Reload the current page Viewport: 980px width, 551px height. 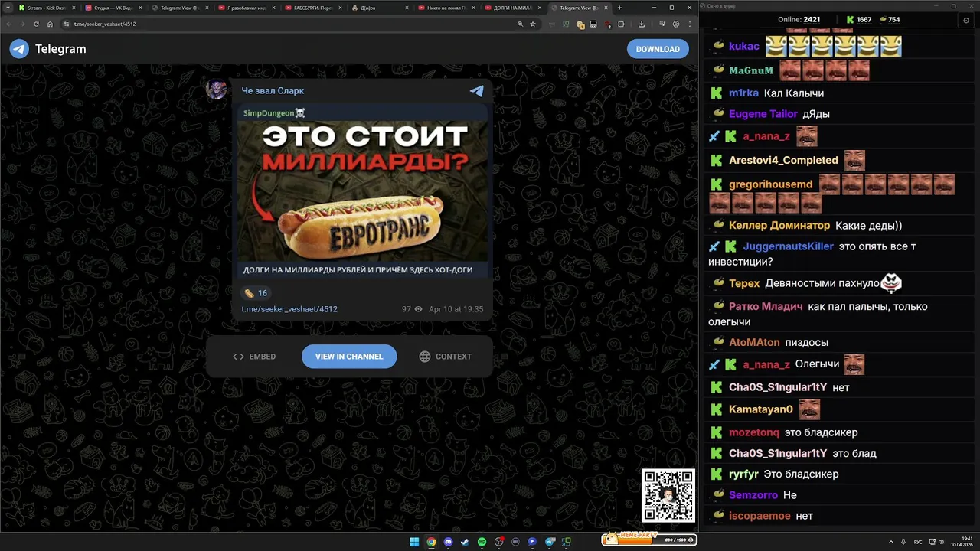click(x=36, y=24)
